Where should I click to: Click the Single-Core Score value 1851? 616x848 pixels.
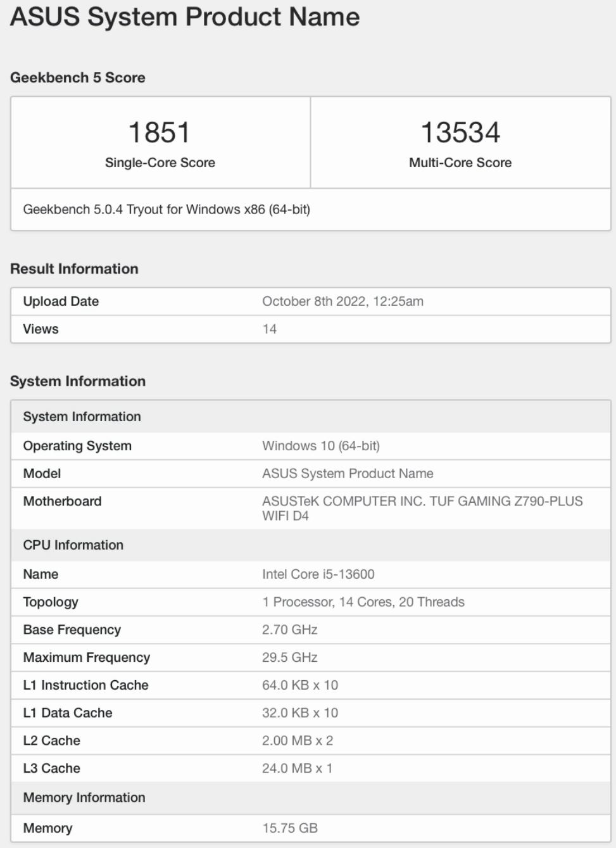pyautogui.click(x=160, y=133)
